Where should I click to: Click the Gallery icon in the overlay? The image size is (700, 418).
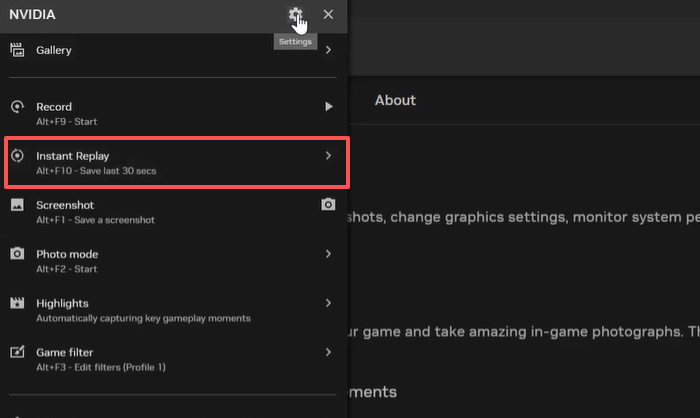pyautogui.click(x=17, y=50)
